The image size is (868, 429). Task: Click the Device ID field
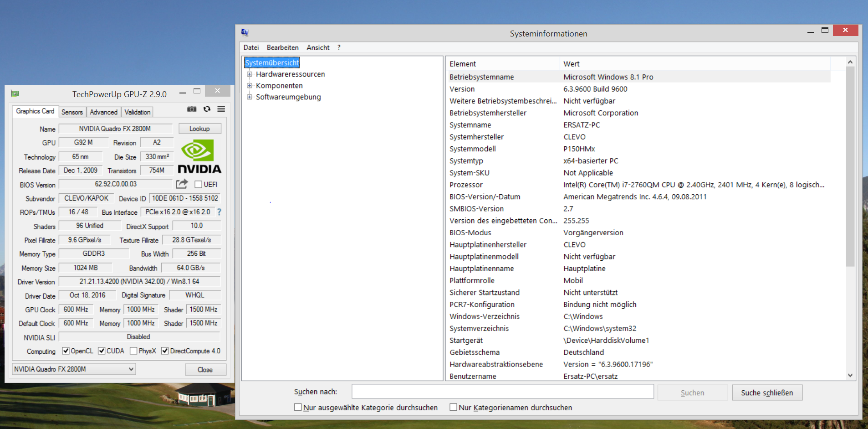click(x=185, y=198)
